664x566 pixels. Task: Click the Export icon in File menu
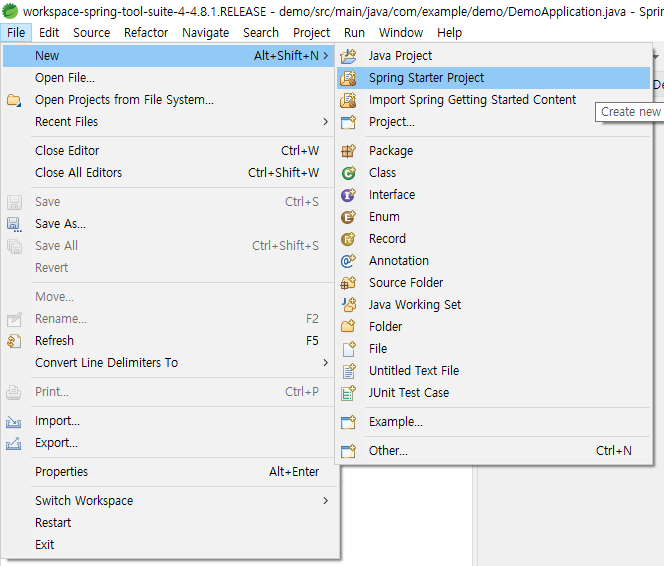click(14, 443)
